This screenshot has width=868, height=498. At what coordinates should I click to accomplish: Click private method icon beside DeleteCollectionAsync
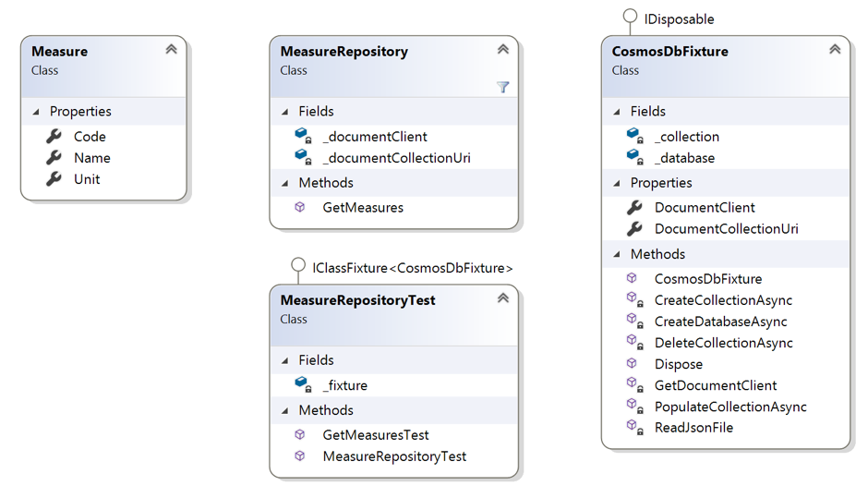(634, 343)
